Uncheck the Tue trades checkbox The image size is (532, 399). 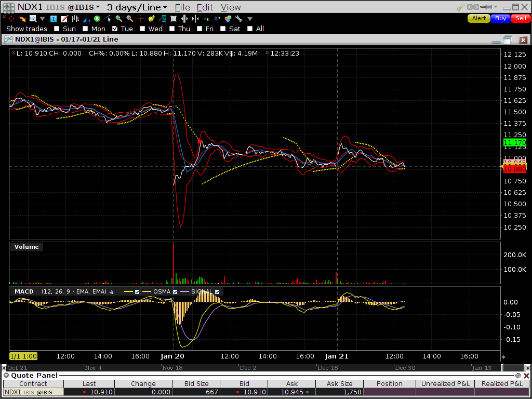point(115,29)
